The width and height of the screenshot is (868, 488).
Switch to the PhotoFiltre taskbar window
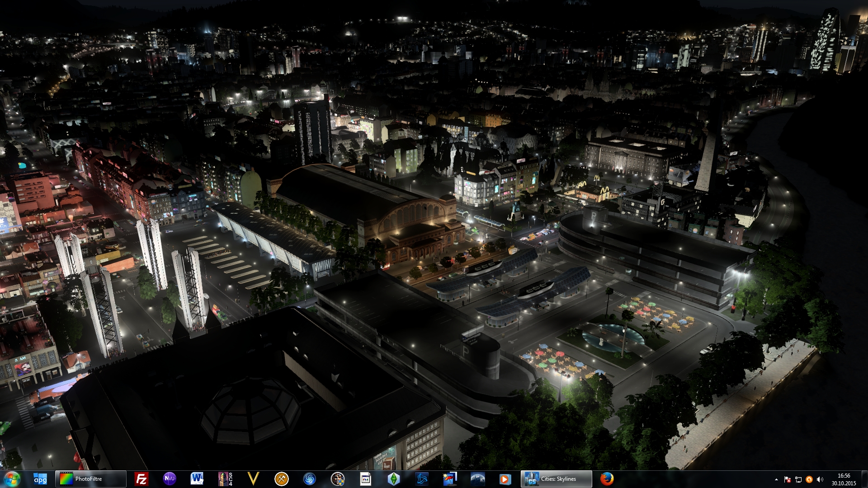click(91, 479)
